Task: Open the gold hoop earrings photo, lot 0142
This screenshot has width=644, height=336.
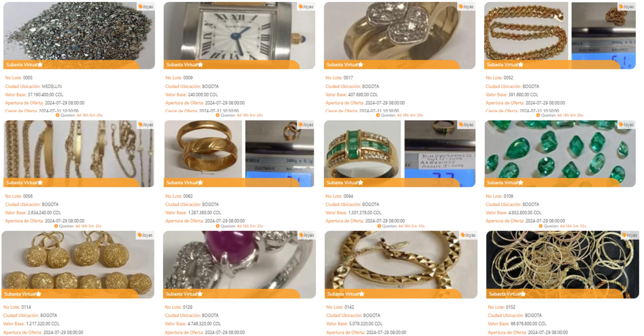Action: point(401,260)
